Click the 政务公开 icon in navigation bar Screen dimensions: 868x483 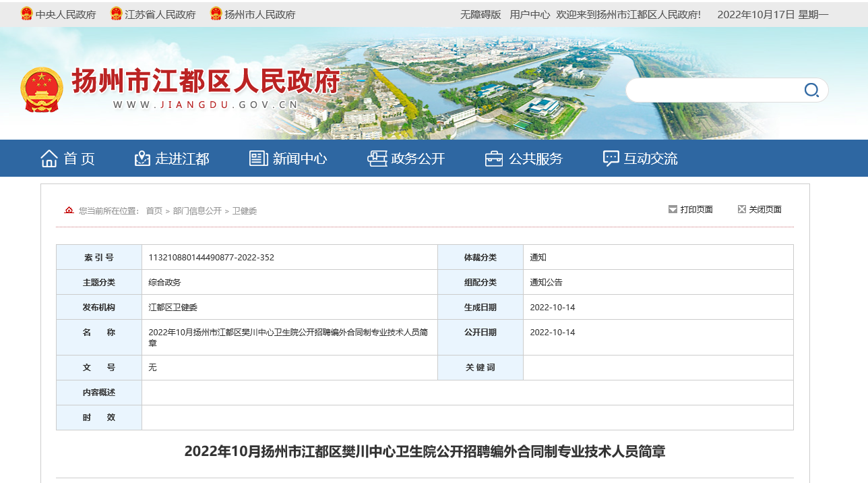point(377,159)
